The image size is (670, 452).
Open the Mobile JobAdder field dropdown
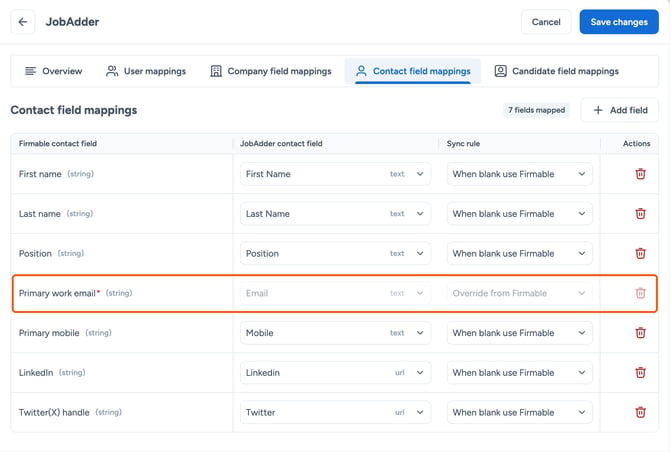tap(335, 333)
